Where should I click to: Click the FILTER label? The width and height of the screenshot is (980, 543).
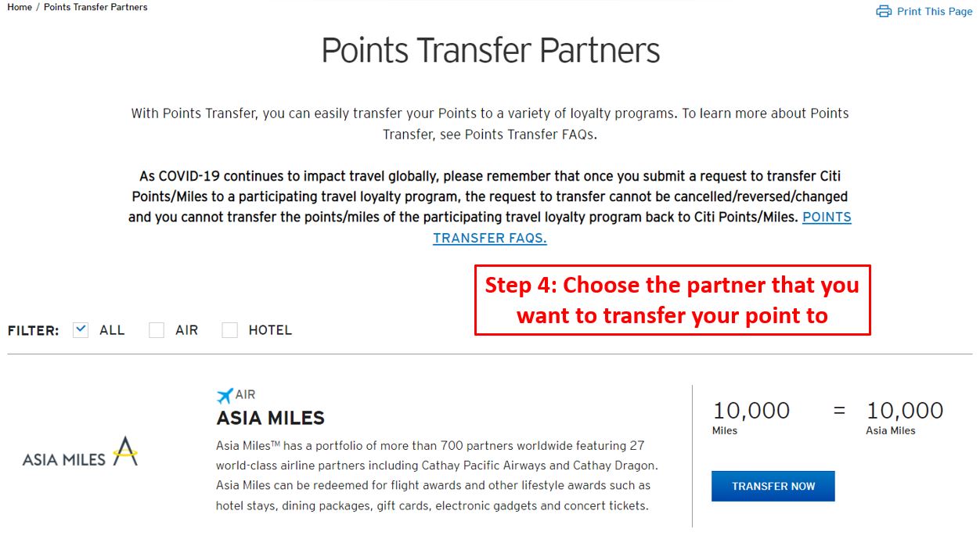click(x=33, y=330)
